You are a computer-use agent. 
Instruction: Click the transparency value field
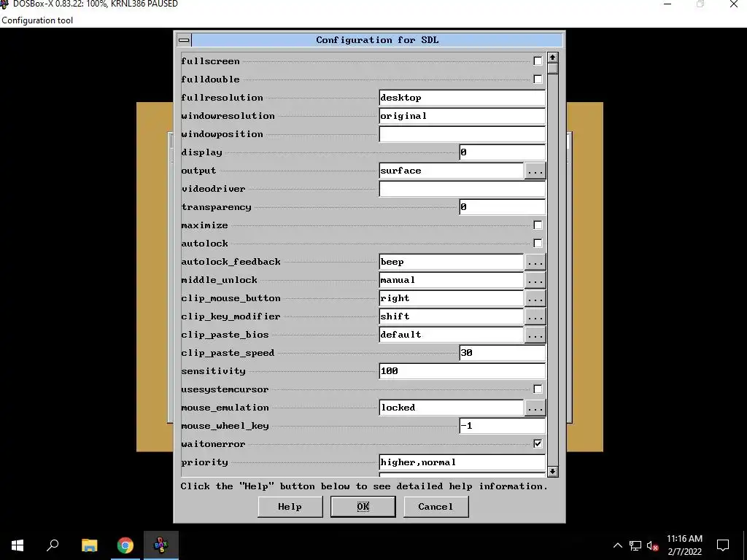[x=502, y=206]
